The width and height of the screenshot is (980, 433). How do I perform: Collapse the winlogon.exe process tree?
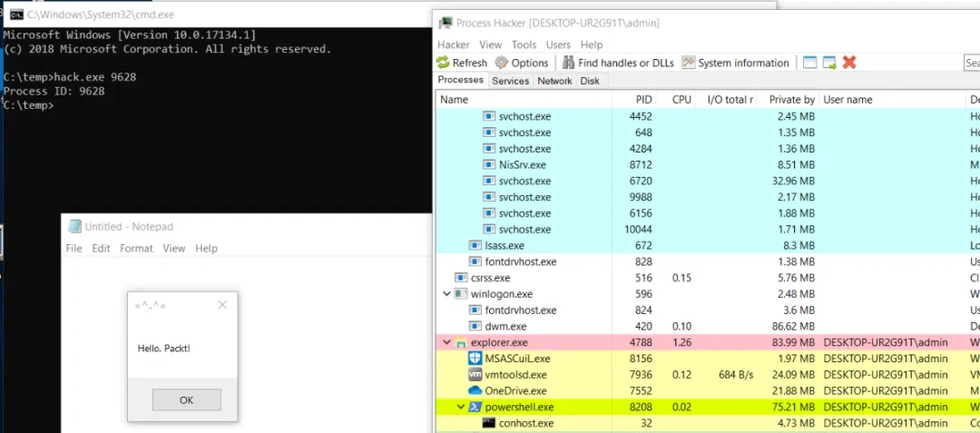point(446,294)
